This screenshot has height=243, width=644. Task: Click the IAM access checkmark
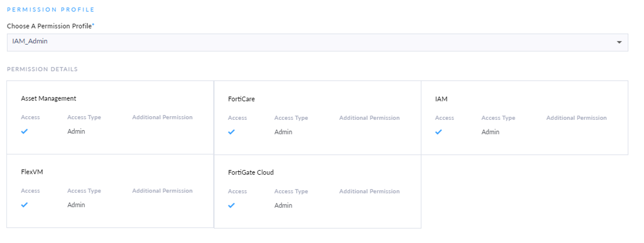point(438,132)
